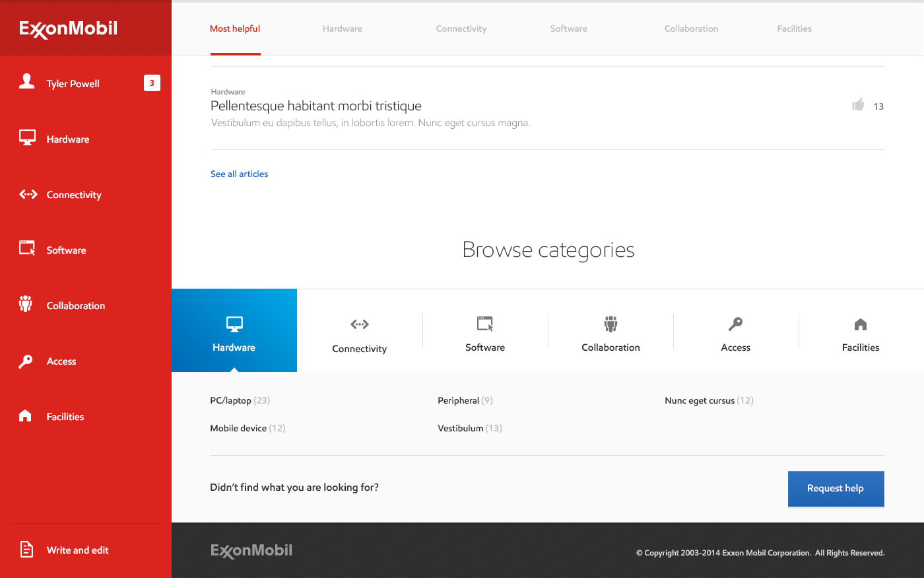Viewport: 924px width, 578px height.
Task: Click the Write and edit document icon
Action: [26, 549]
